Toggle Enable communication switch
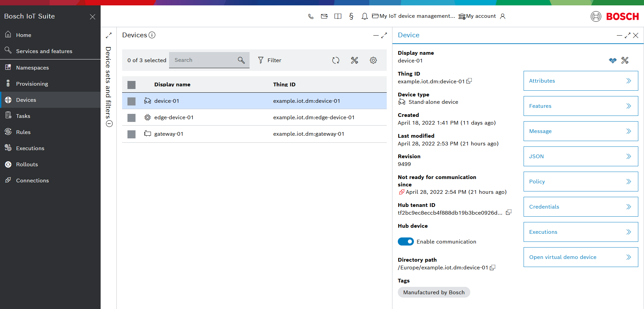The width and height of the screenshot is (644, 309). point(406,241)
